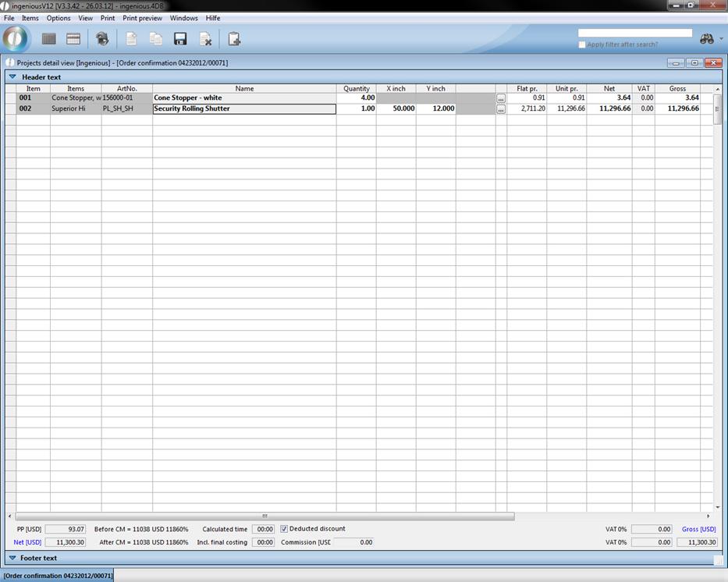Click the search text field in toolbar
This screenshot has height=582, width=728.
pyautogui.click(x=634, y=34)
